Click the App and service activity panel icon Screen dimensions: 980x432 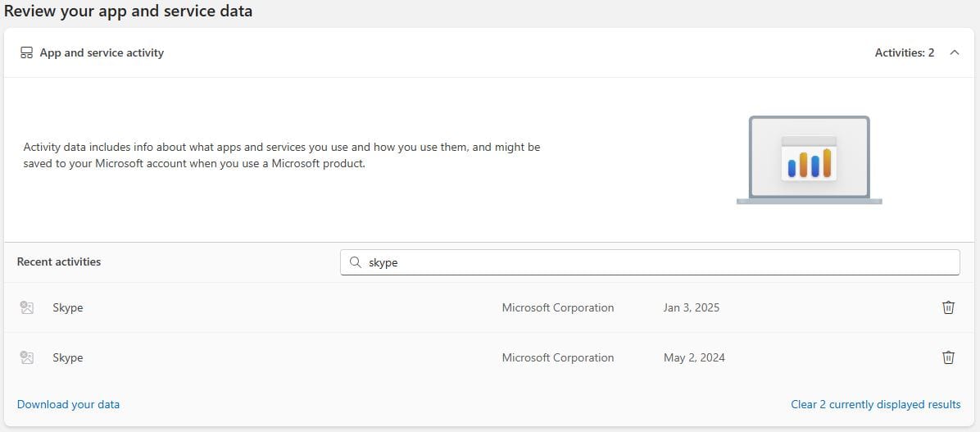point(26,52)
